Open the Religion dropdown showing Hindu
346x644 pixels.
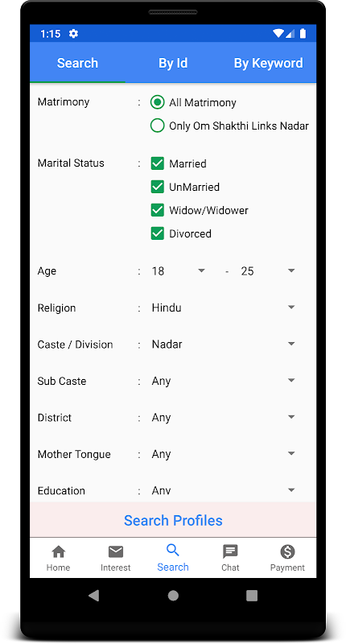[x=224, y=308]
